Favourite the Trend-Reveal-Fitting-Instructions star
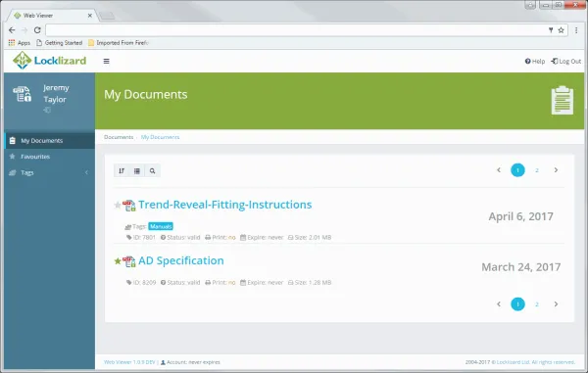Image resolution: width=588 pixels, height=373 pixels. pos(118,205)
